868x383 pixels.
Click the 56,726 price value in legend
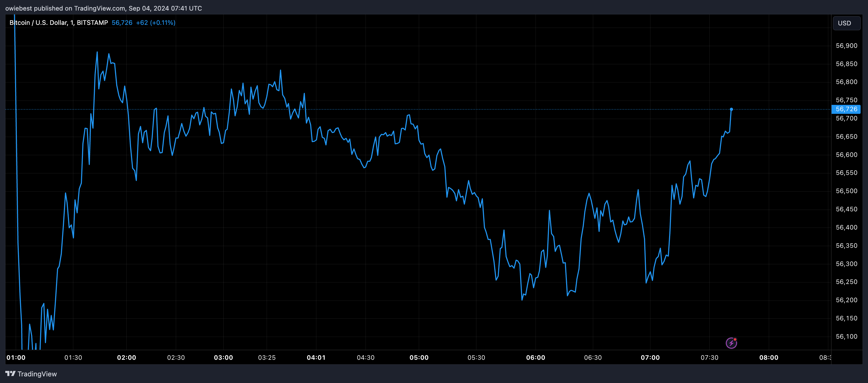click(122, 22)
